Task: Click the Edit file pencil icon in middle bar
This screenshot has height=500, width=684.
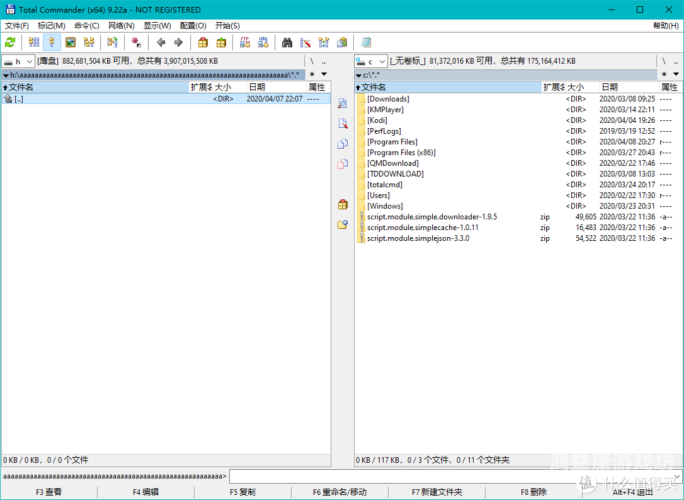Action: (x=343, y=123)
